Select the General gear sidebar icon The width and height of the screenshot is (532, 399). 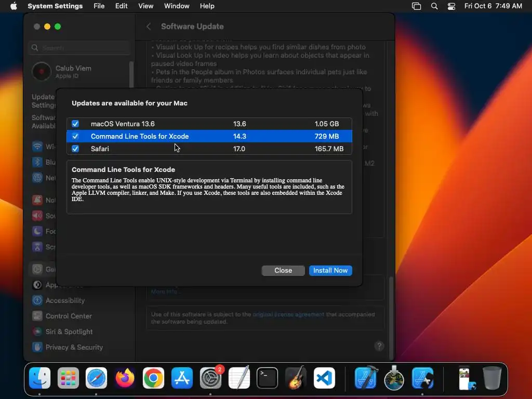(x=37, y=269)
